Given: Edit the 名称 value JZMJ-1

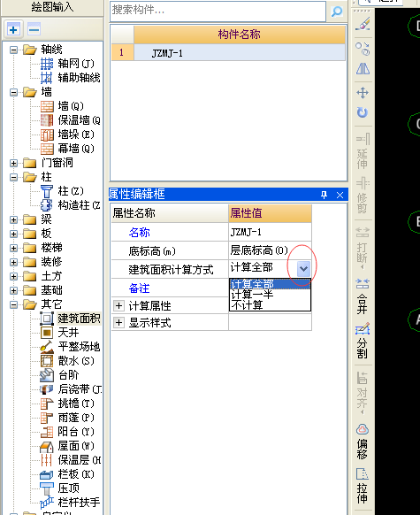Looking at the screenshot, I should click(x=270, y=232).
